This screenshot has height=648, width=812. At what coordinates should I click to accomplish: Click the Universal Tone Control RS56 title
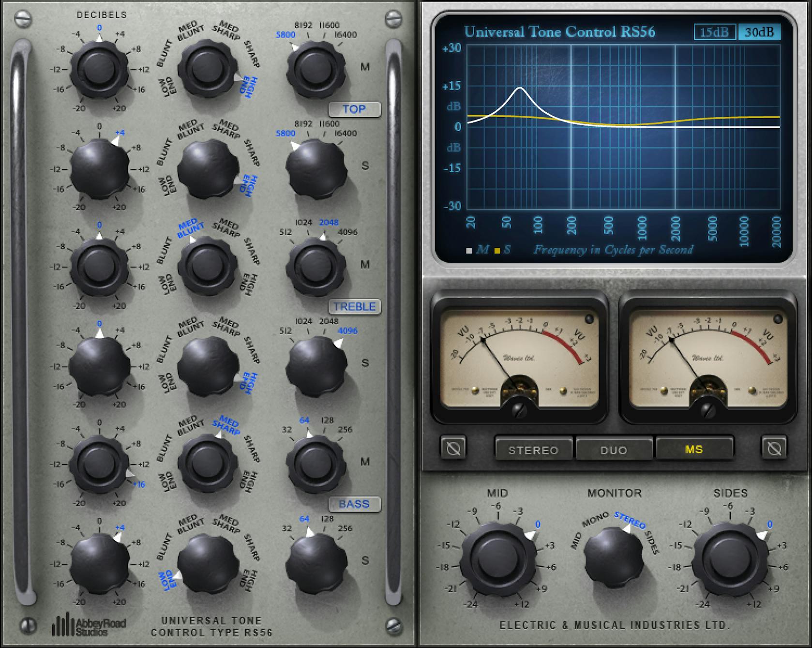point(559,31)
